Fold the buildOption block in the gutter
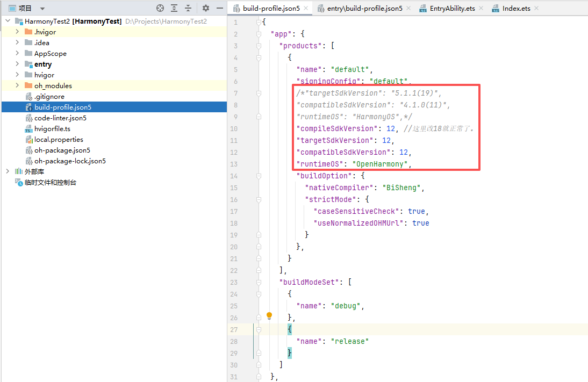The width and height of the screenshot is (588, 382). coord(259,176)
